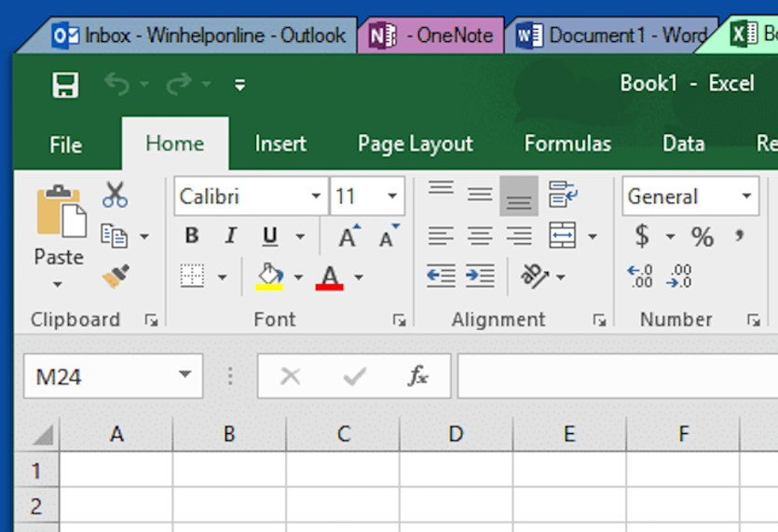Click the Borders icon
The width and height of the screenshot is (778, 532).
coord(192,276)
